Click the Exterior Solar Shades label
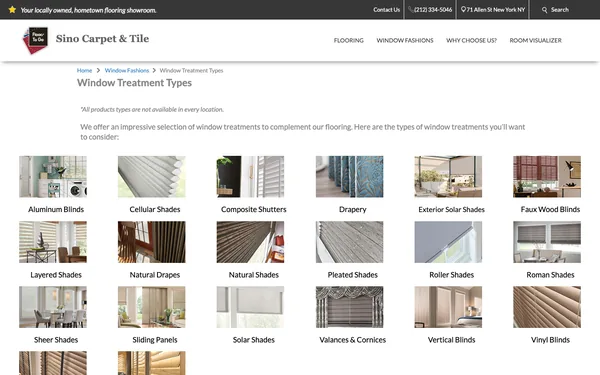 452,209
